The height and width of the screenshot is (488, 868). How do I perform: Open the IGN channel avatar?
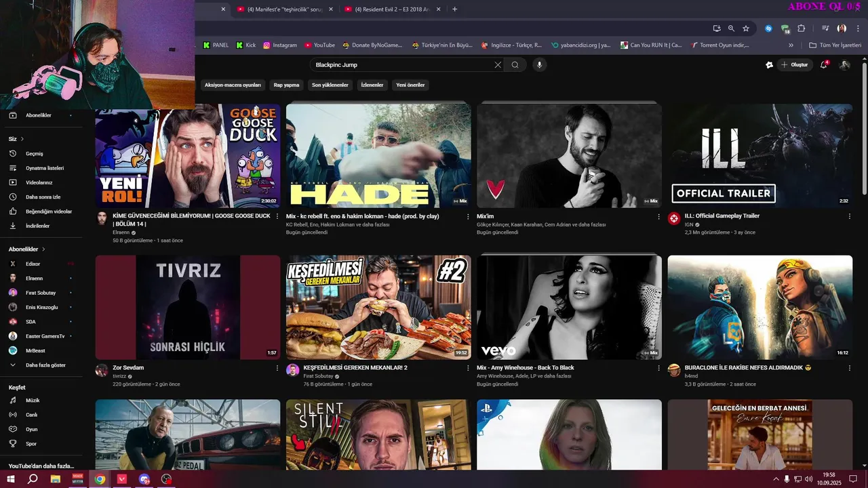click(x=673, y=218)
